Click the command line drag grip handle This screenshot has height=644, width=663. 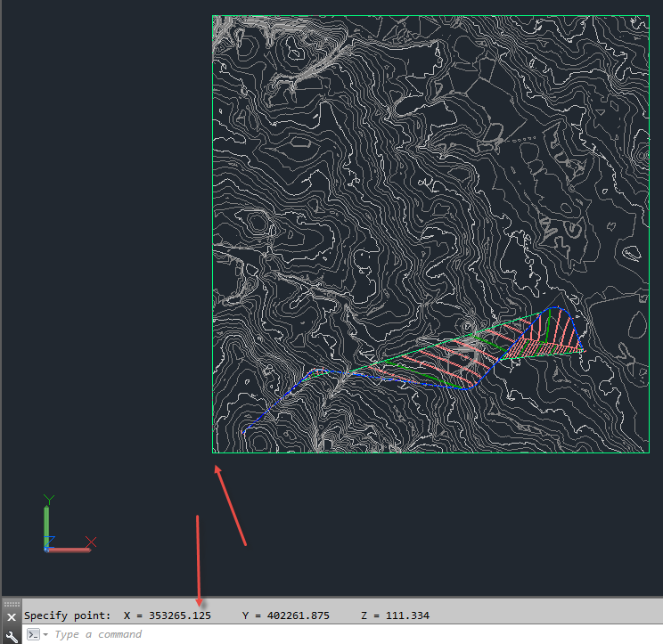12,604
